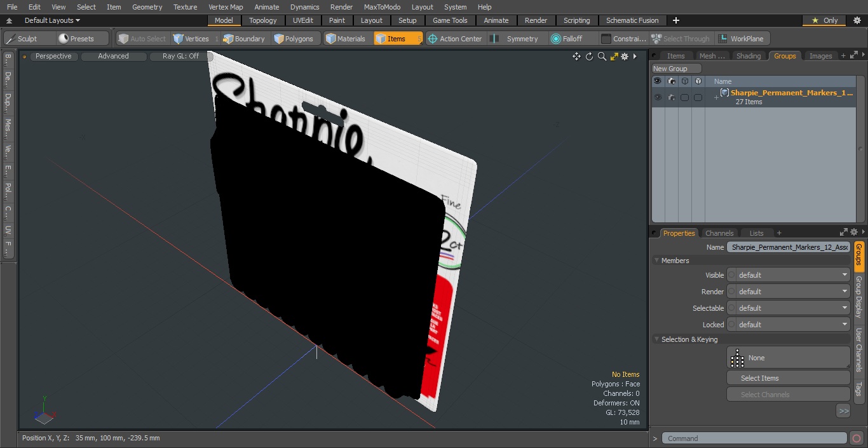Image resolution: width=868 pixels, height=448 pixels.
Task: Open the Geometry menu
Action: click(x=147, y=7)
